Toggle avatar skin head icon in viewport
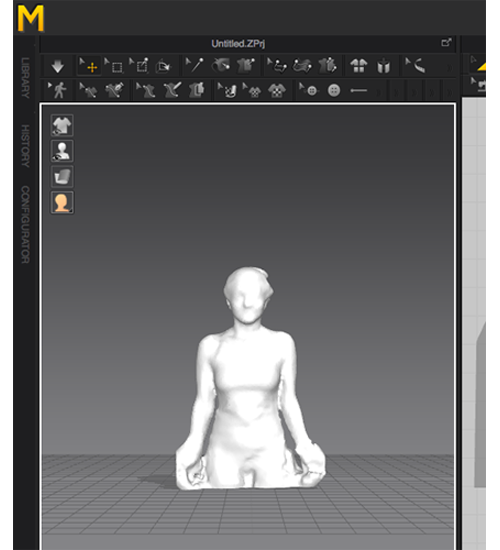This screenshot has width=500, height=550. click(62, 202)
